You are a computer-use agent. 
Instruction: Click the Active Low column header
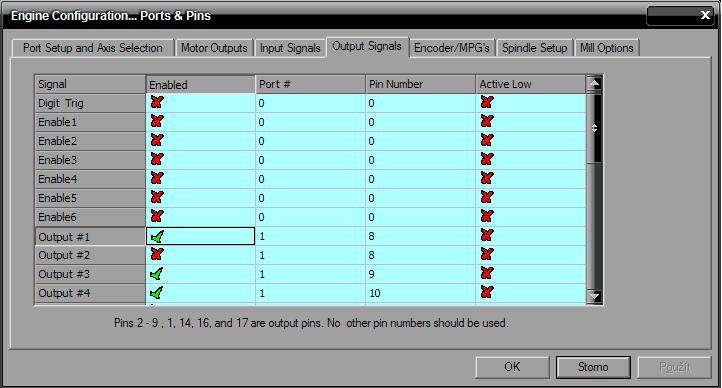(x=531, y=84)
